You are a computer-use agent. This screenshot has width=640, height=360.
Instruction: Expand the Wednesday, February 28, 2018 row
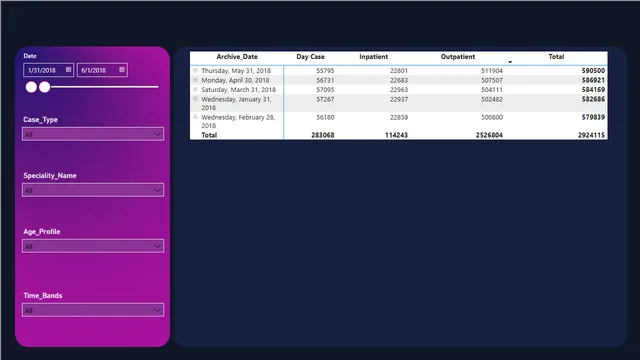click(195, 117)
